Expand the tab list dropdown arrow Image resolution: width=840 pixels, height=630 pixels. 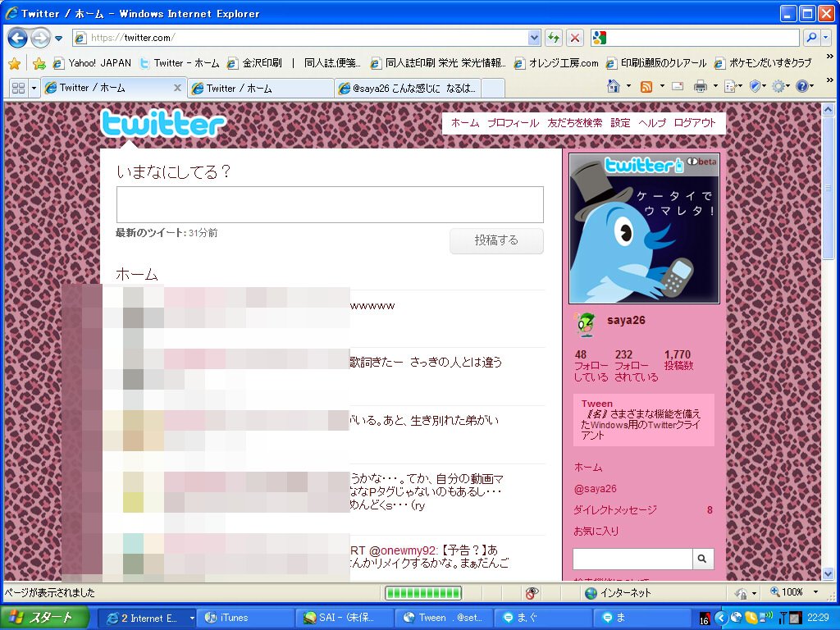tap(34, 88)
